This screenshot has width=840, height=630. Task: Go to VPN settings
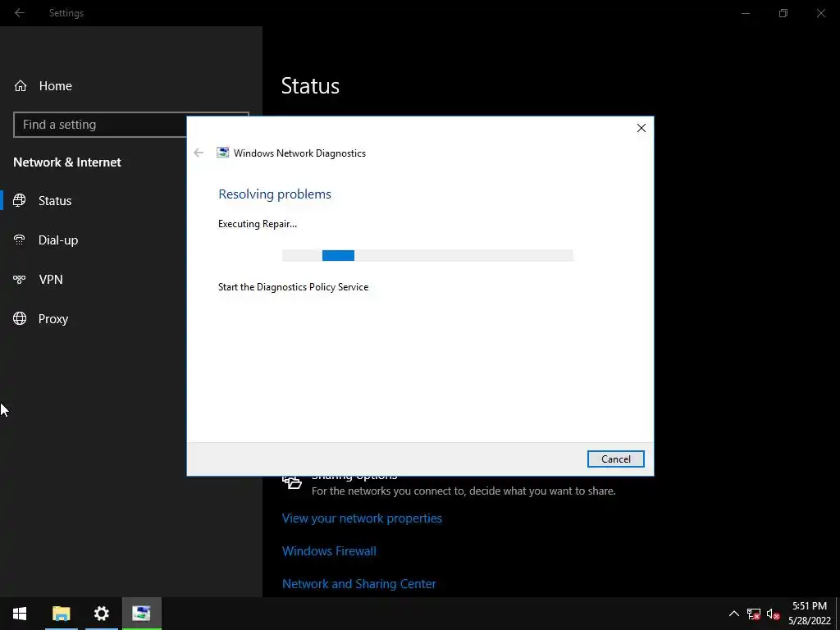coord(51,279)
